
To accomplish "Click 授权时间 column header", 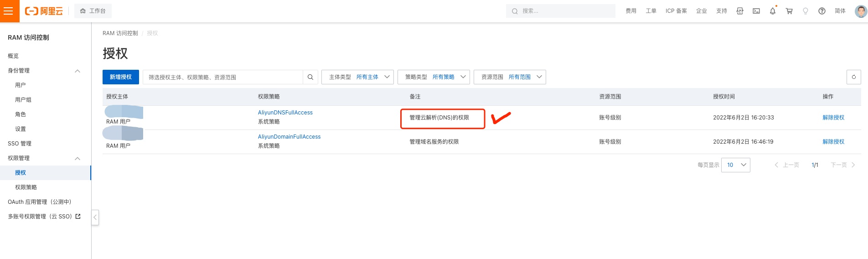I will pyautogui.click(x=724, y=97).
